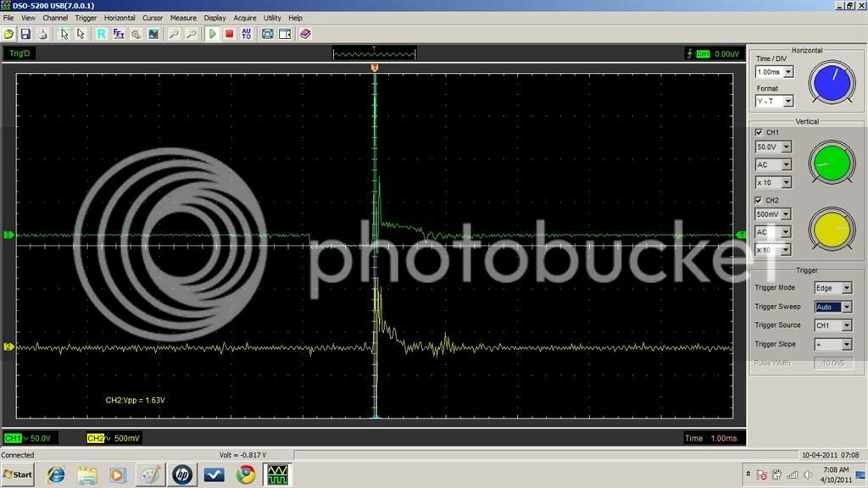Image resolution: width=868 pixels, height=488 pixels.
Task: Click the CH2 500mV status label
Action: (114, 438)
